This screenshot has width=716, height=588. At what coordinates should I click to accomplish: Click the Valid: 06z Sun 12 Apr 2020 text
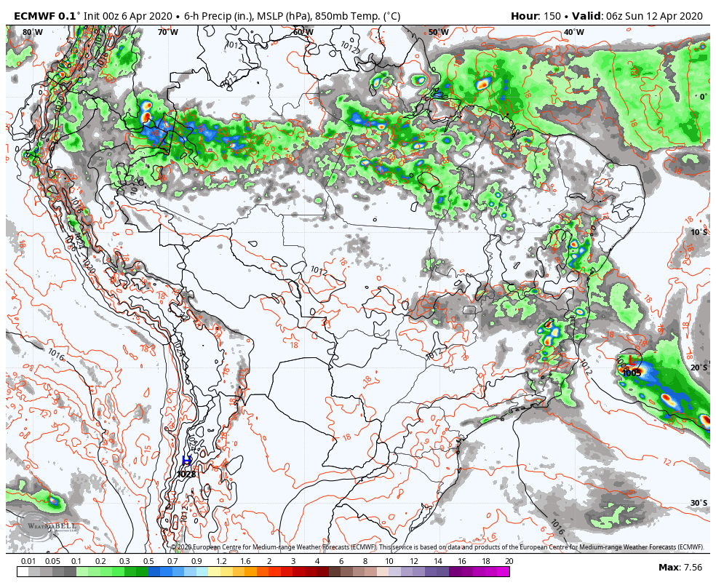643,16
